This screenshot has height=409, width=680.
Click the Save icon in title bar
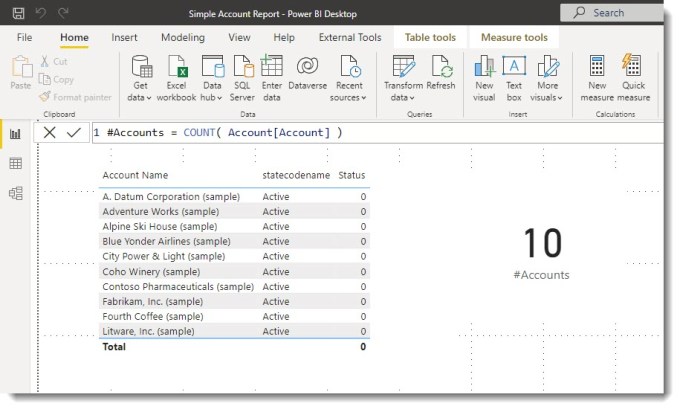tap(18, 13)
